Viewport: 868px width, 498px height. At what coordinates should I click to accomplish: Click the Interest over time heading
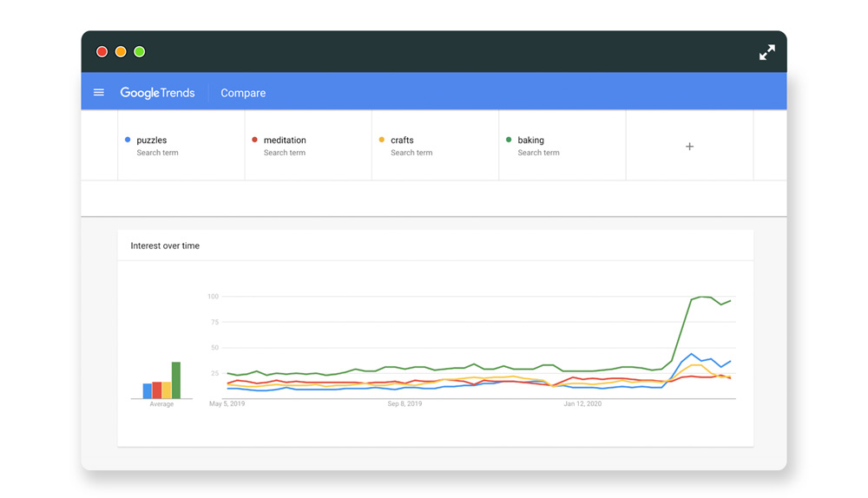[165, 246]
